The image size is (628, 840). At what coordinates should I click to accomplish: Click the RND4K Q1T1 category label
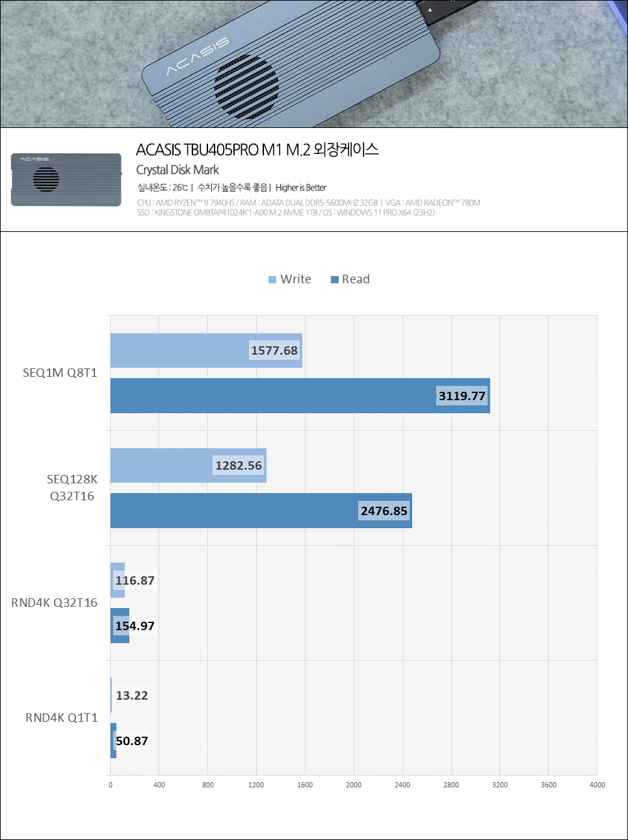(62, 718)
